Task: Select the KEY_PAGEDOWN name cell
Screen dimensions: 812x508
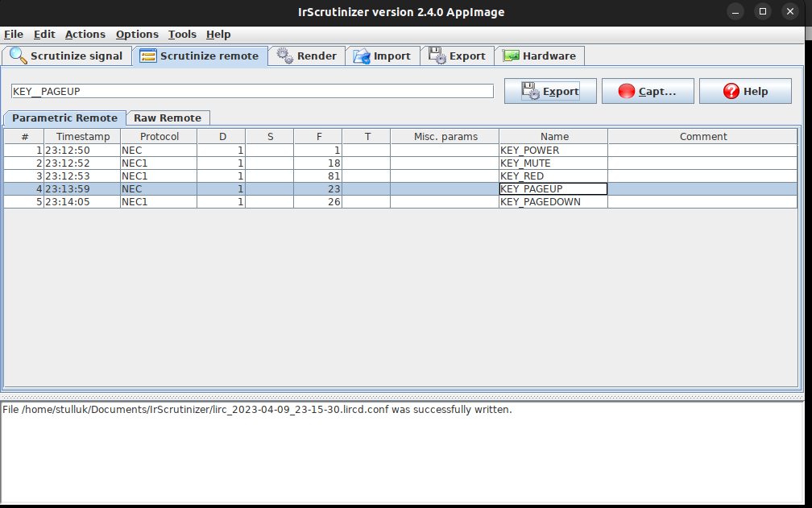Action: pos(553,202)
